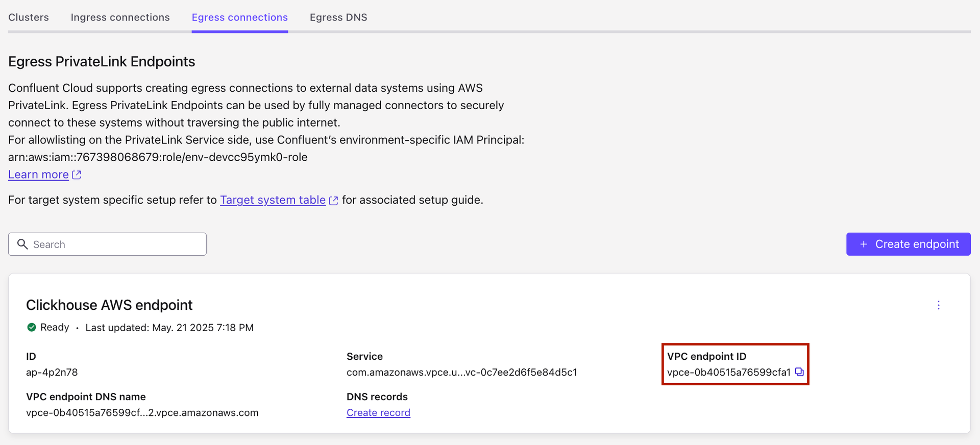Follow the Target system table link
This screenshot has width=980, height=445.
tap(273, 200)
